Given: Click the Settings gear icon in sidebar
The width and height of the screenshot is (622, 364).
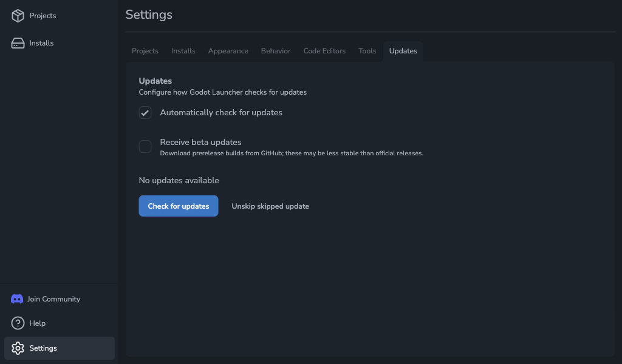Looking at the screenshot, I should pos(18,348).
